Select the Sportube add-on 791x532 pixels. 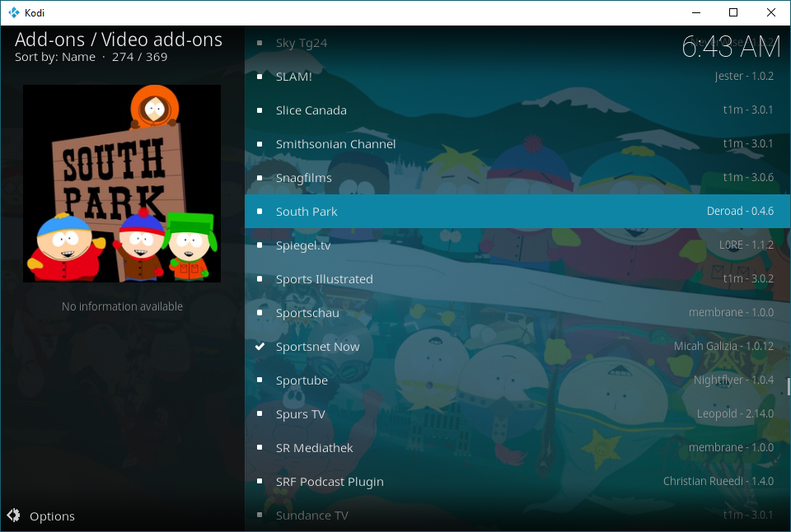coord(517,380)
